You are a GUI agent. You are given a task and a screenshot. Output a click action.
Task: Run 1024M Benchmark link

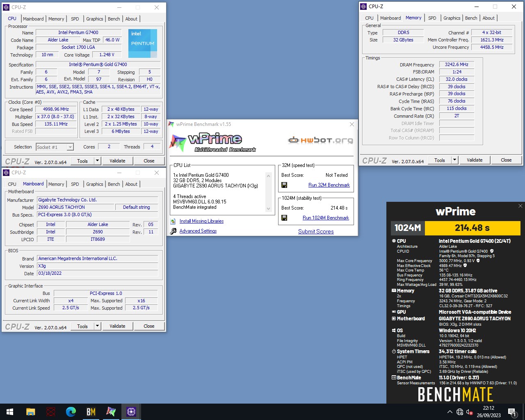(326, 218)
